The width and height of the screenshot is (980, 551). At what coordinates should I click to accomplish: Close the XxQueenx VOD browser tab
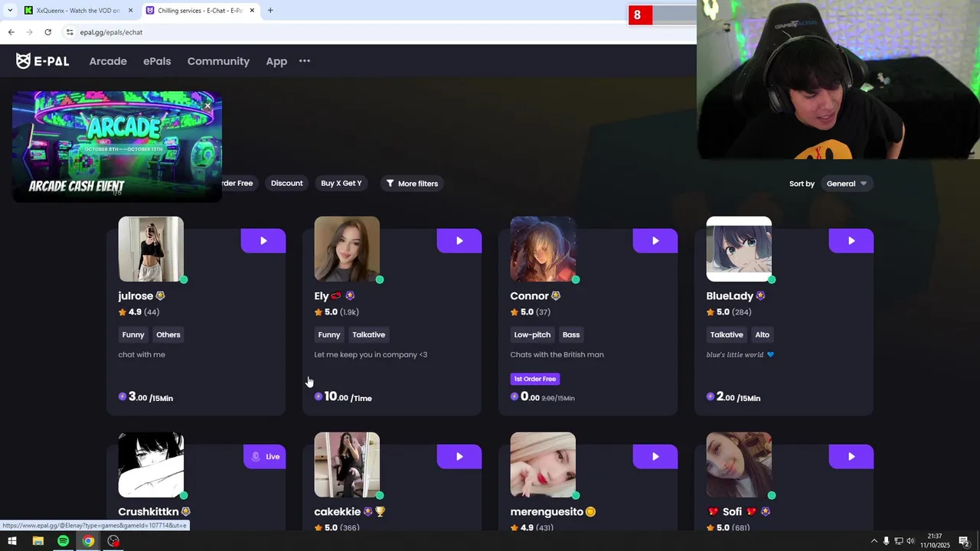click(x=130, y=11)
